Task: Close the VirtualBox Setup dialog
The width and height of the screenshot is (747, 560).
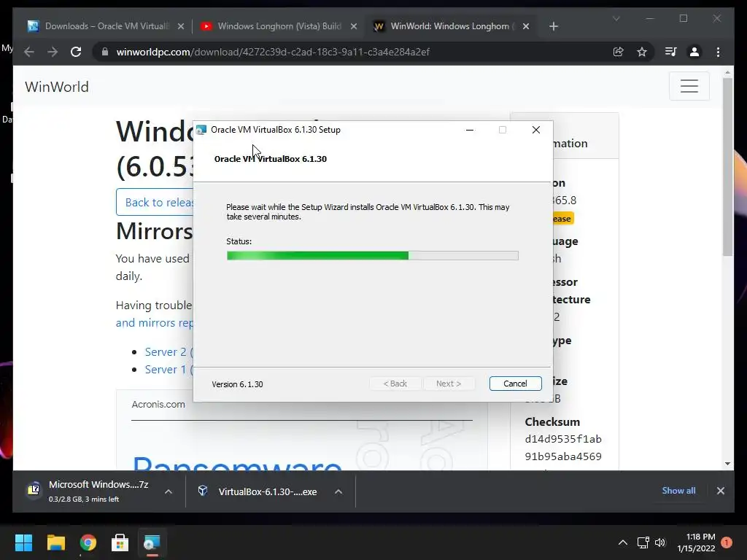Action: click(536, 130)
